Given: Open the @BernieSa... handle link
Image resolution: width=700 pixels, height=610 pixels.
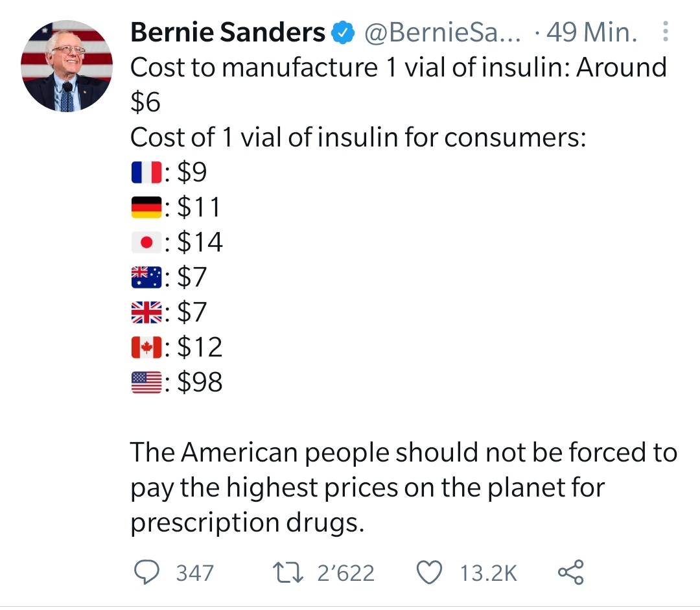Looking at the screenshot, I should coord(440,32).
